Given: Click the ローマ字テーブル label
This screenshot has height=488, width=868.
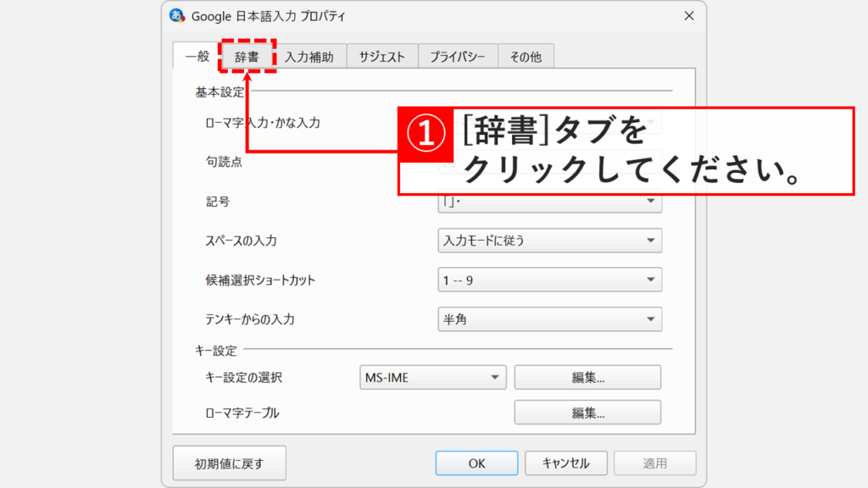Looking at the screenshot, I should tap(242, 413).
